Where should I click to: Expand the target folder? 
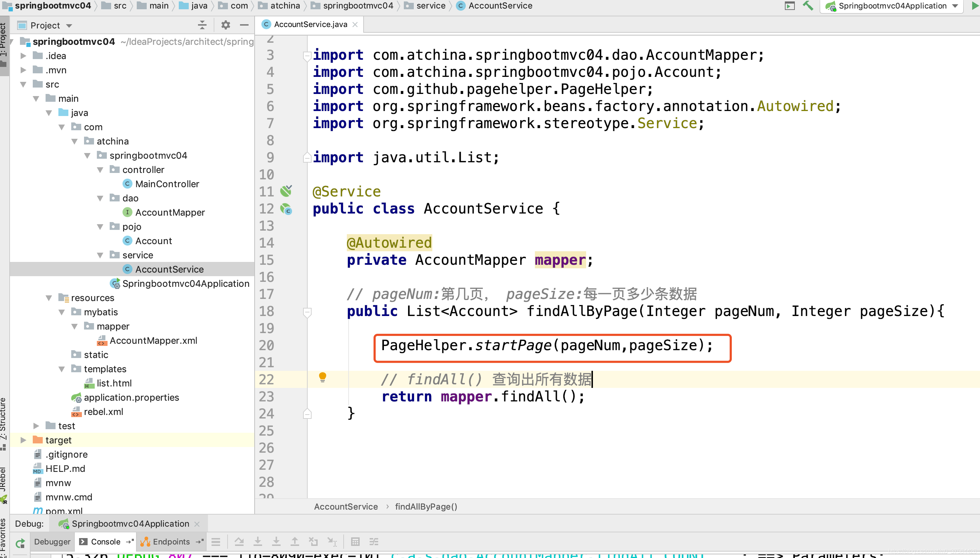(23, 440)
